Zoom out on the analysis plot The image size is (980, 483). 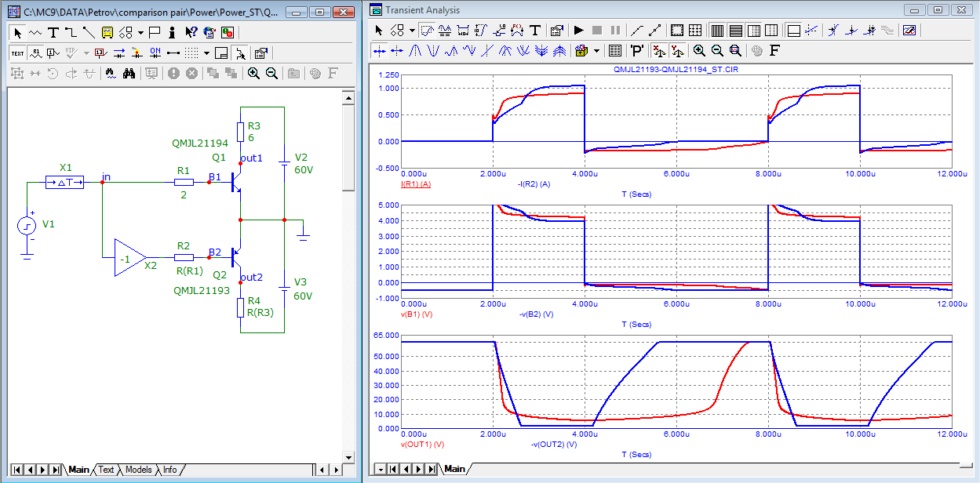[x=717, y=50]
